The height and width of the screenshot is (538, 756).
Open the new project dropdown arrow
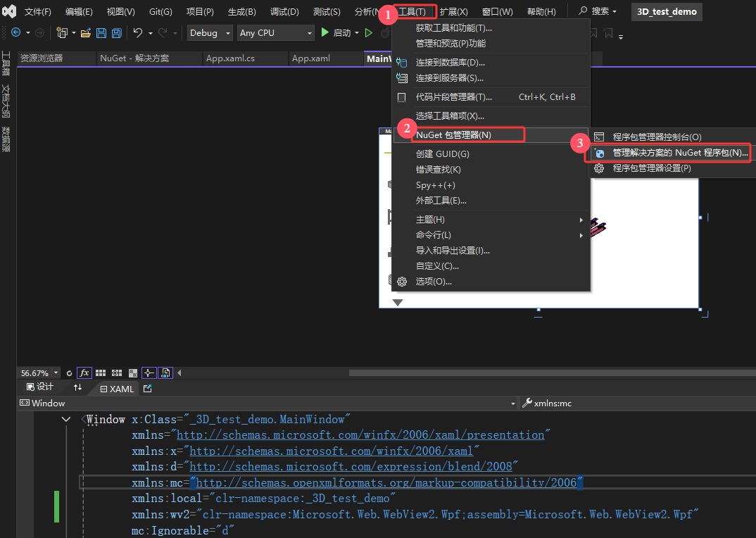74,33
